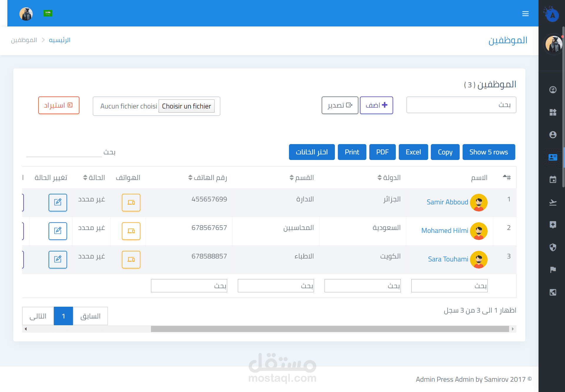Click edit status icon for Sara Touhami
565x392 pixels.
[58, 259]
